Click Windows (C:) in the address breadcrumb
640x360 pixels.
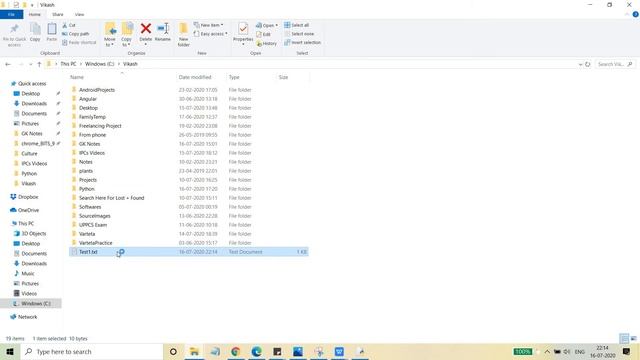99,64
